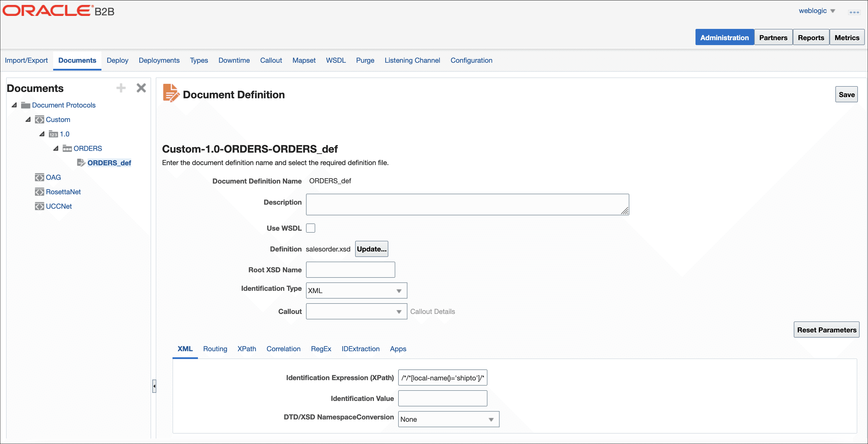
Task: Collapse the 1.0 version tree node
Action: point(42,134)
